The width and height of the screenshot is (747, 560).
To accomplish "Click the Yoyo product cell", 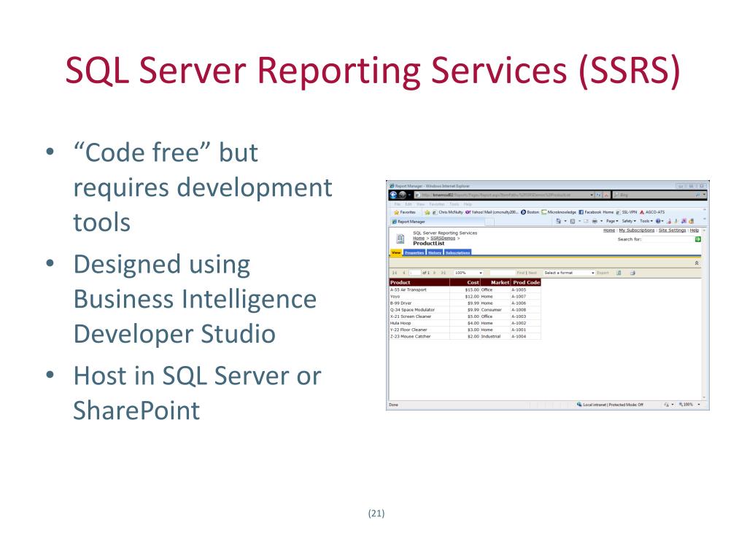I will [419, 296].
